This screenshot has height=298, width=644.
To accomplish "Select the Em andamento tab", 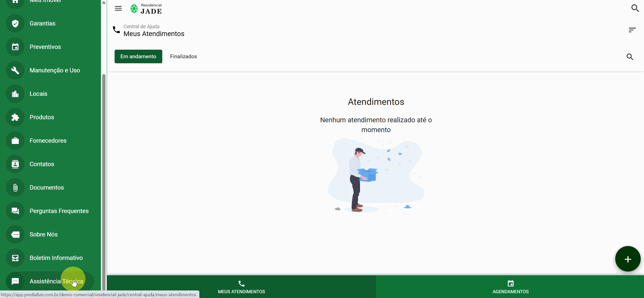I will [x=138, y=56].
